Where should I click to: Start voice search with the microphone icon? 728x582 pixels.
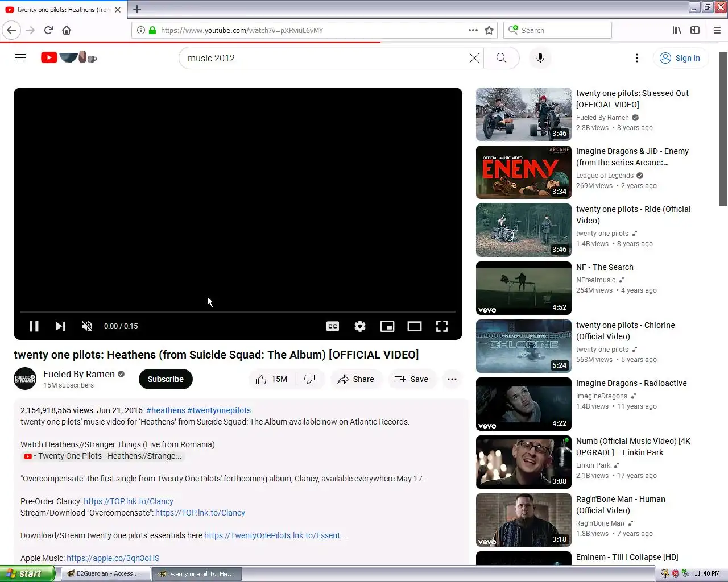point(540,58)
